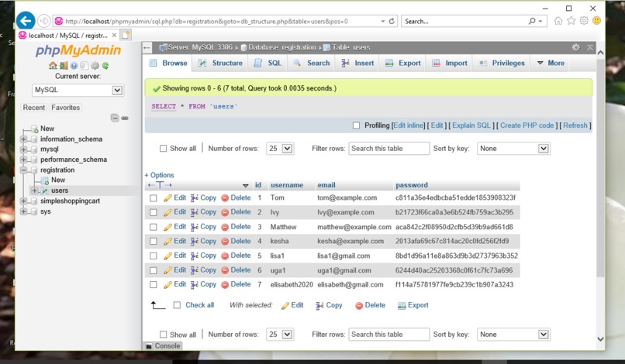The image size is (625, 364).
Task: Open the Console bar at bottom
Action: [163, 346]
